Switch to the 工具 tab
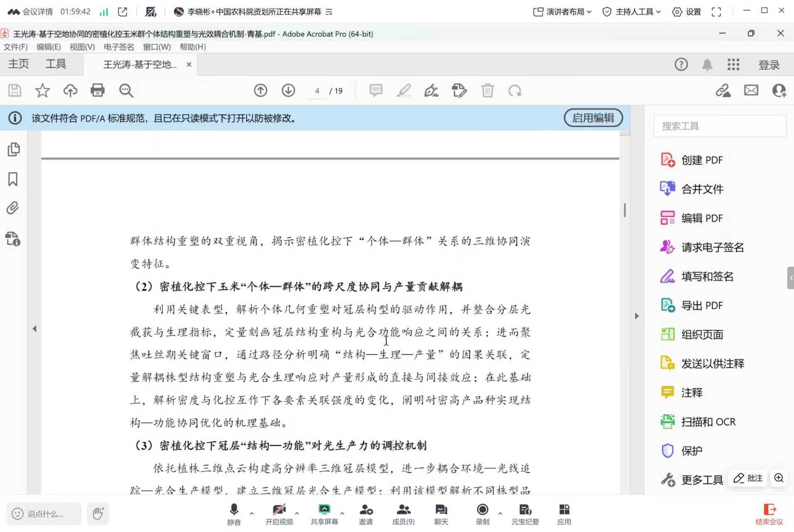 coord(56,64)
